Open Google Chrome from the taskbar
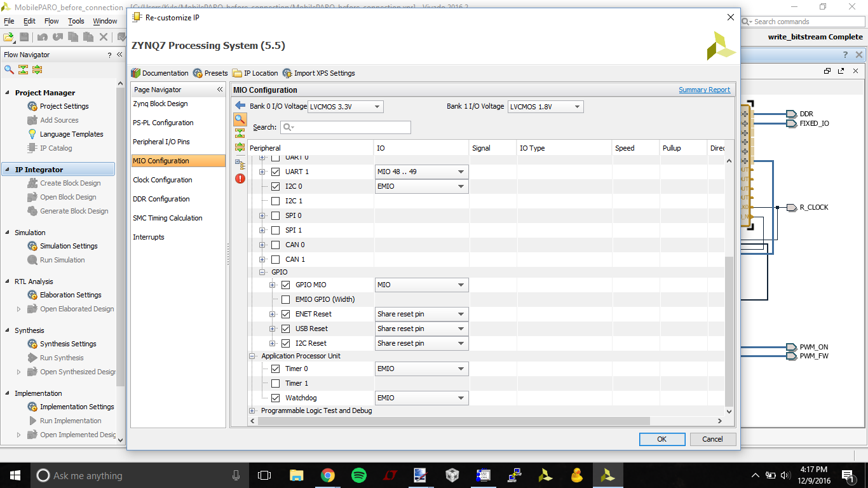 tap(327, 475)
